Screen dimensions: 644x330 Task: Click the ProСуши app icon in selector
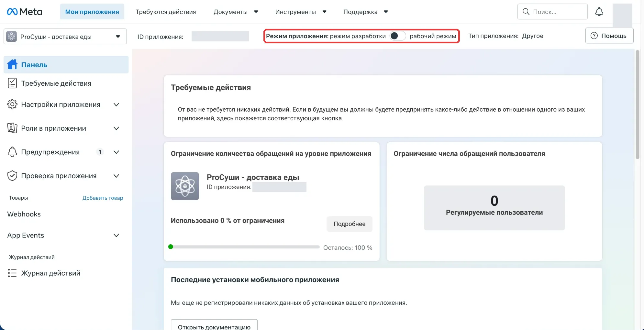[12, 37]
